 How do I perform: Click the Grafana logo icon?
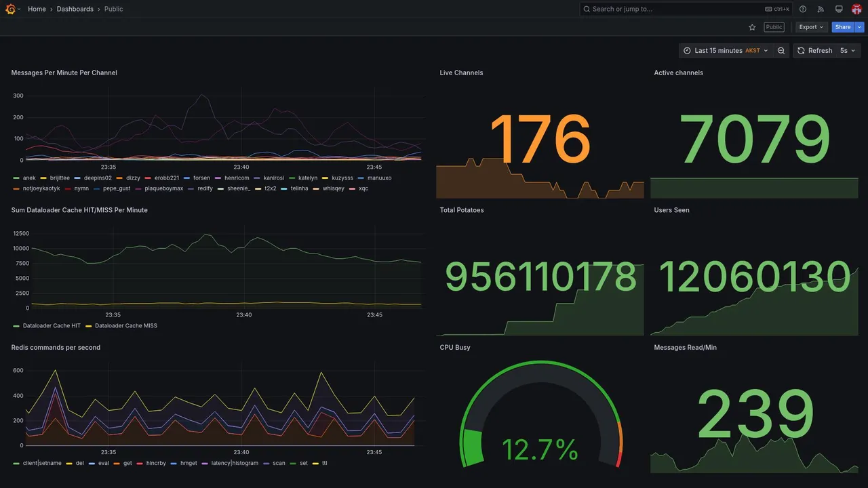pyautogui.click(x=10, y=9)
